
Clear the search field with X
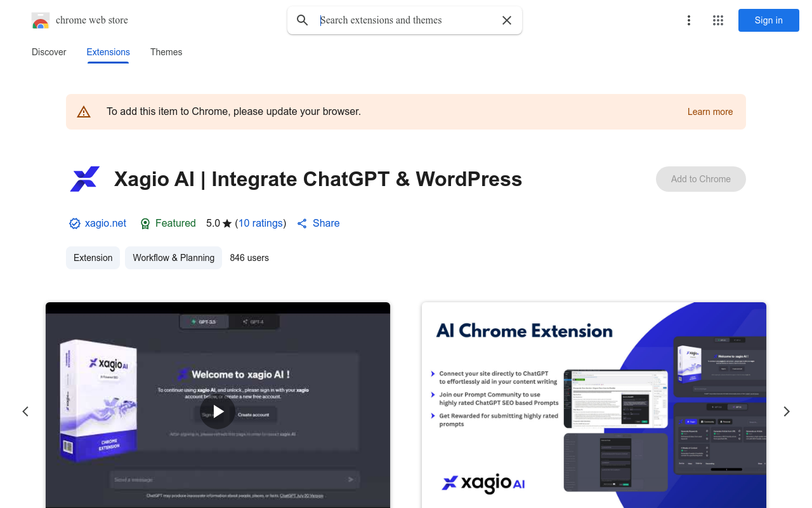click(507, 20)
